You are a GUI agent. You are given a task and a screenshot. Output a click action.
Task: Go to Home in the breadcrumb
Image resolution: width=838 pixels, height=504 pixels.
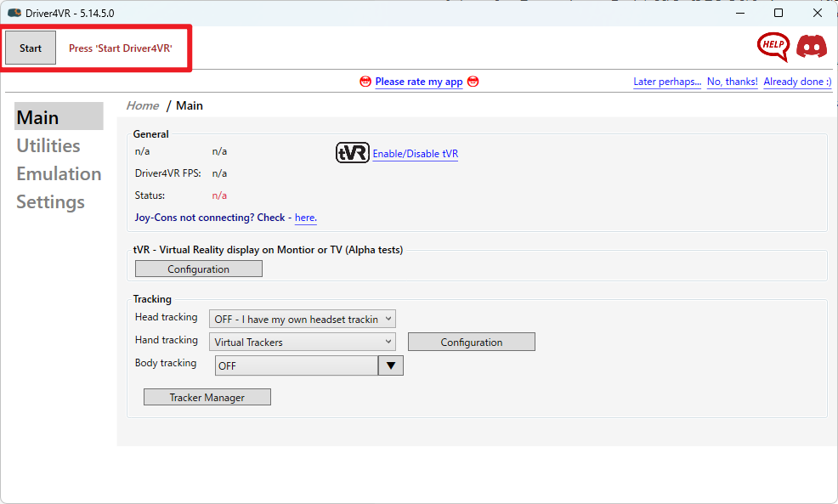point(143,106)
